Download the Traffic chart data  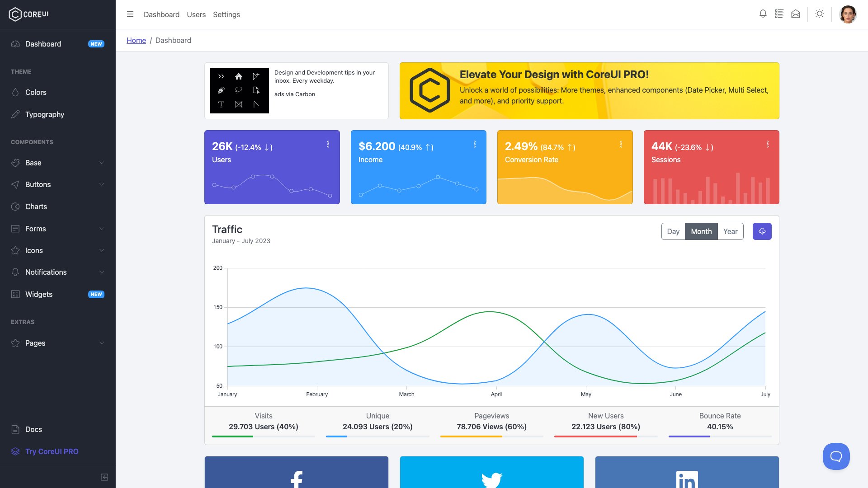click(x=762, y=231)
